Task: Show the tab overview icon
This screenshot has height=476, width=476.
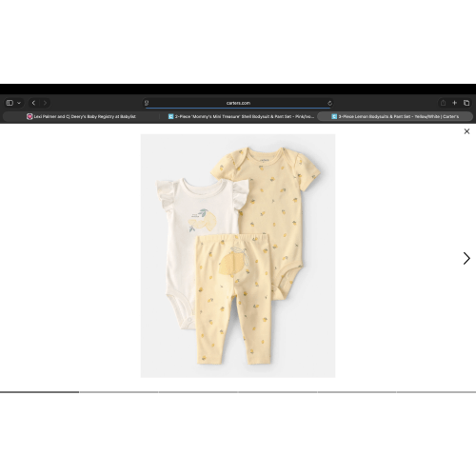Action: coord(466,103)
